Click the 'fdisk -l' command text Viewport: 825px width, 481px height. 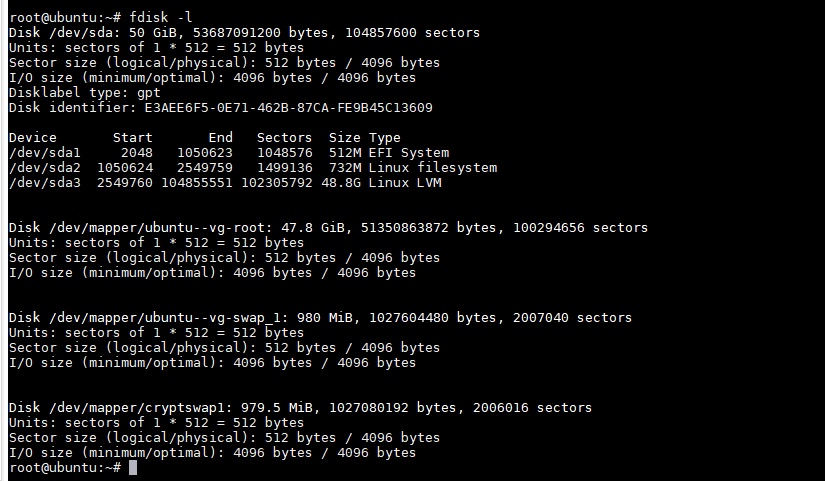click(x=160, y=17)
